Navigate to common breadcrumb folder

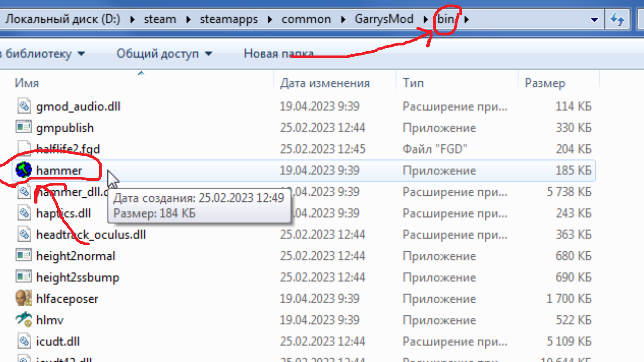point(306,19)
